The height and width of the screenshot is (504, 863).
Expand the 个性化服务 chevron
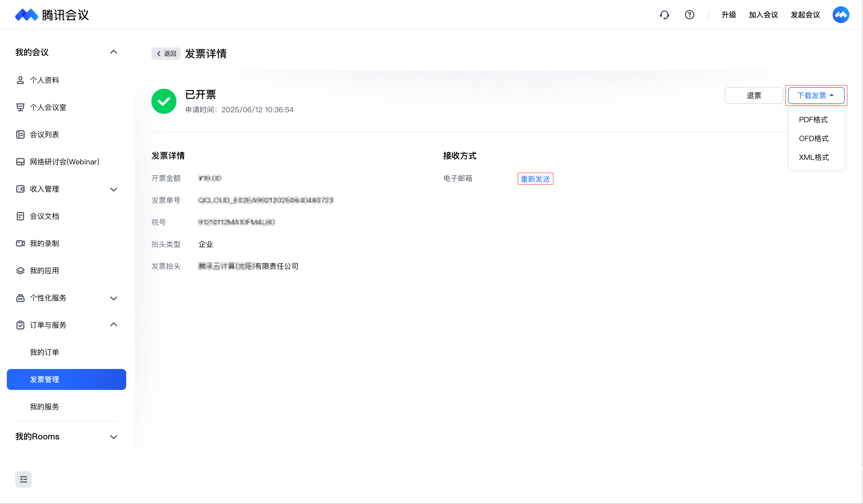click(113, 298)
